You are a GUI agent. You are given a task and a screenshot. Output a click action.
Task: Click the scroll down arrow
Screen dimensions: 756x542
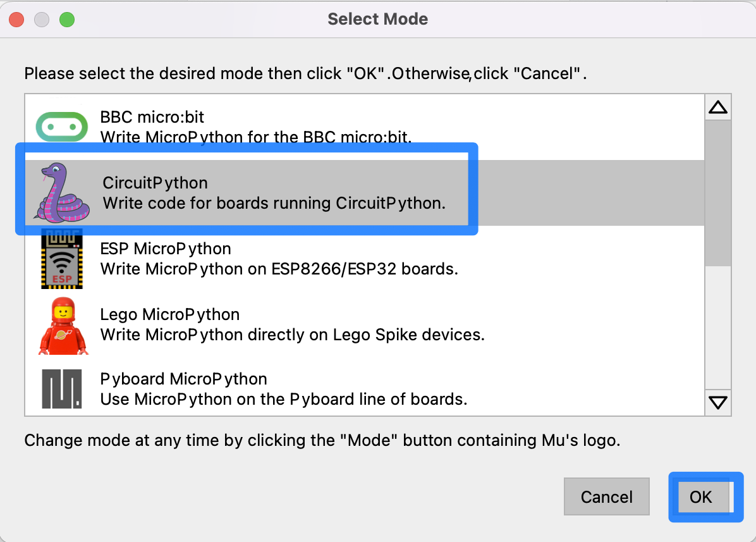point(718,402)
